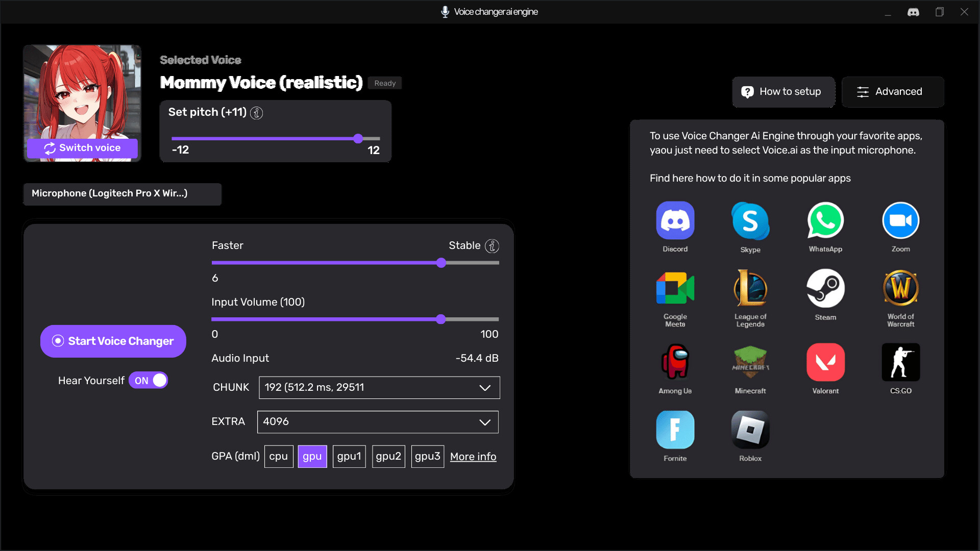Viewport: 980px width, 551px height.
Task: Click the Stable slider info icon
Action: [x=492, y=246]
